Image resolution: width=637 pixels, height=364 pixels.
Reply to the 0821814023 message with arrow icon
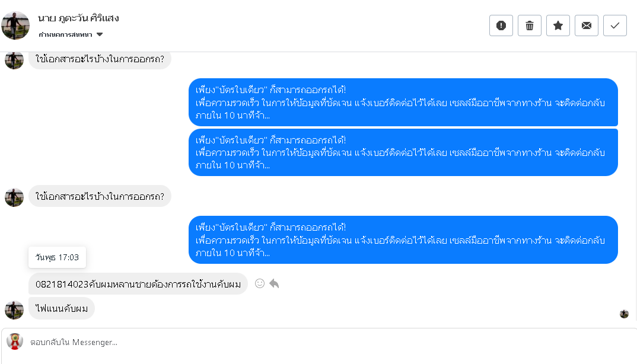tap(274, 283)
